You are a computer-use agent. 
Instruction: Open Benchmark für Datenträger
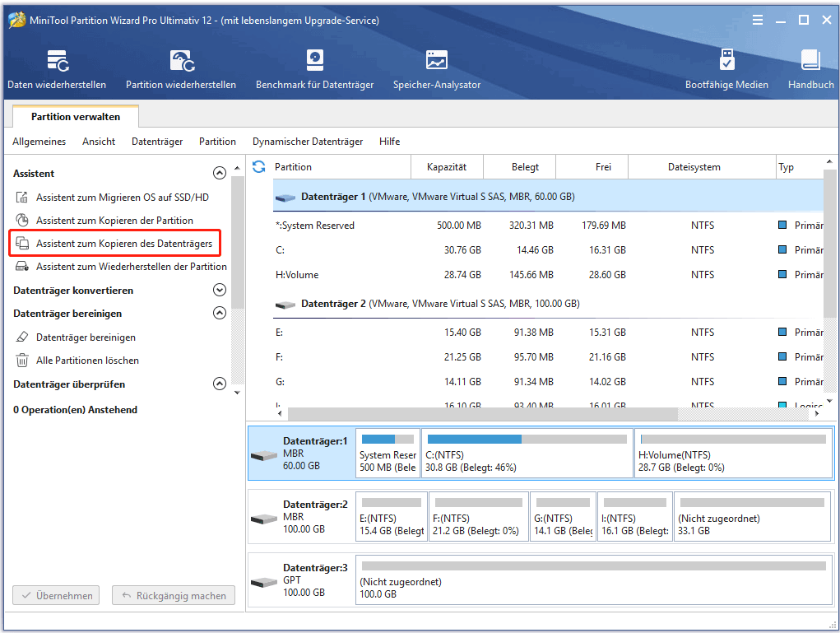click(x=314, y=69)
